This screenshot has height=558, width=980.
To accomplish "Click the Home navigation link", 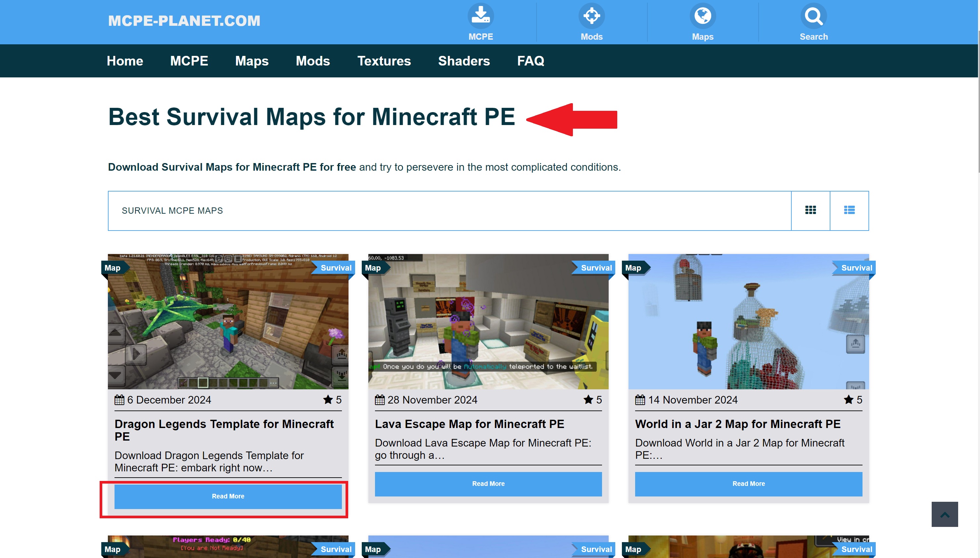I will click(124, 61).
